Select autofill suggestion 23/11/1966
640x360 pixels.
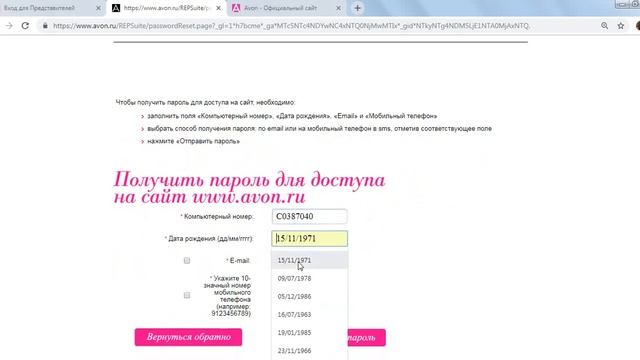click(x=309, y=351)
